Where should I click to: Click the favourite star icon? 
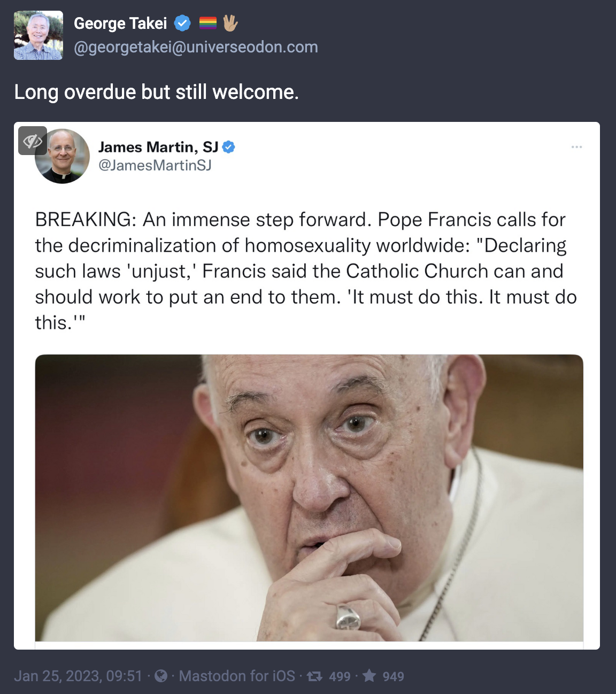click(369, 676)
